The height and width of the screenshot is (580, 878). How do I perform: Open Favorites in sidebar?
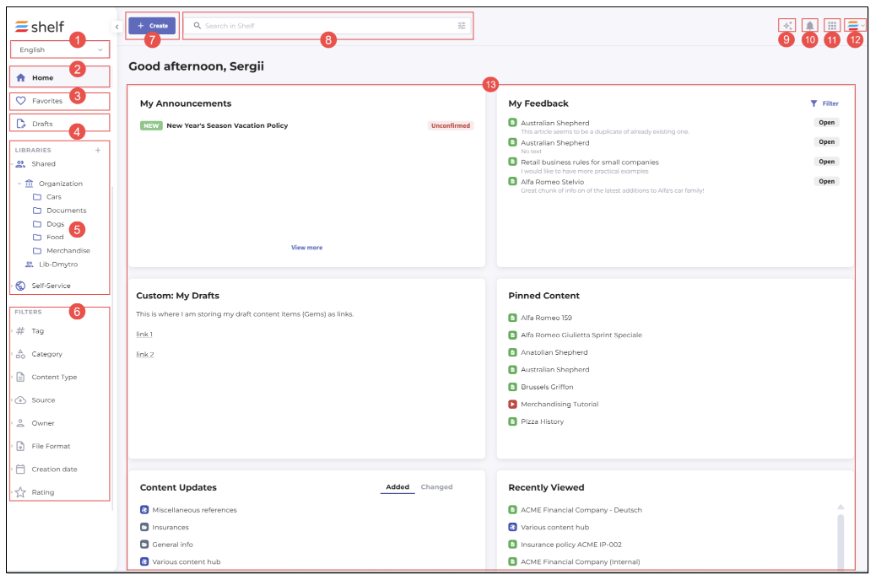(60, 101)
